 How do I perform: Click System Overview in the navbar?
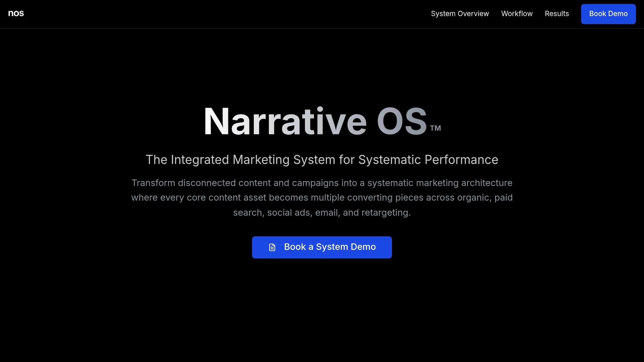pyautogui.click(x=460, y=14)
